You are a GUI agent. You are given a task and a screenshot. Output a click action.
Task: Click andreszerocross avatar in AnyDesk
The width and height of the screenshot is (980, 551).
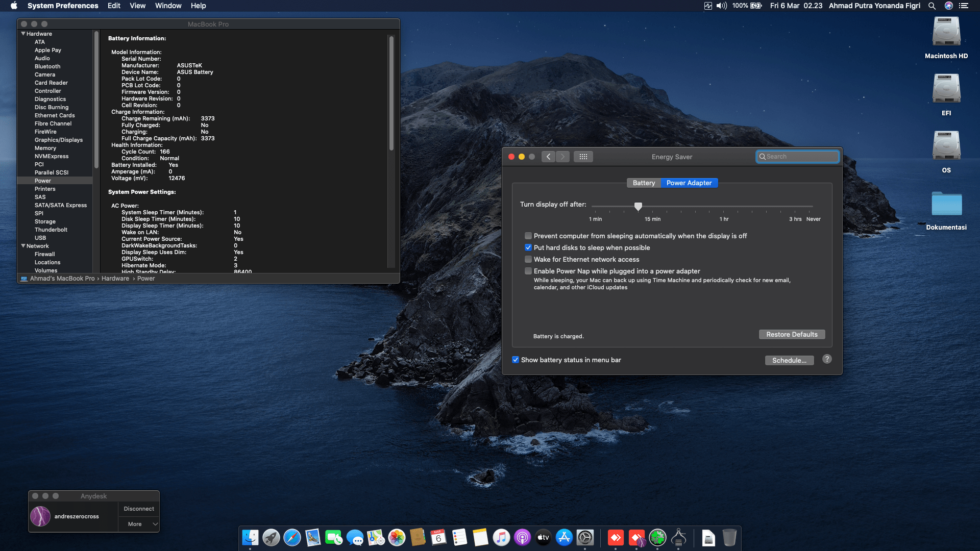(x=40, y=516)
